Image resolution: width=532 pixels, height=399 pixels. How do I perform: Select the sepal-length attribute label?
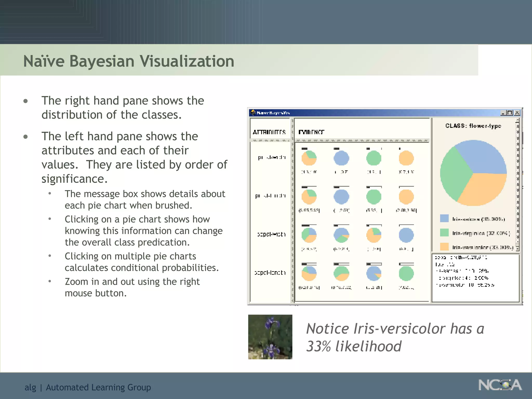[270, 272]
